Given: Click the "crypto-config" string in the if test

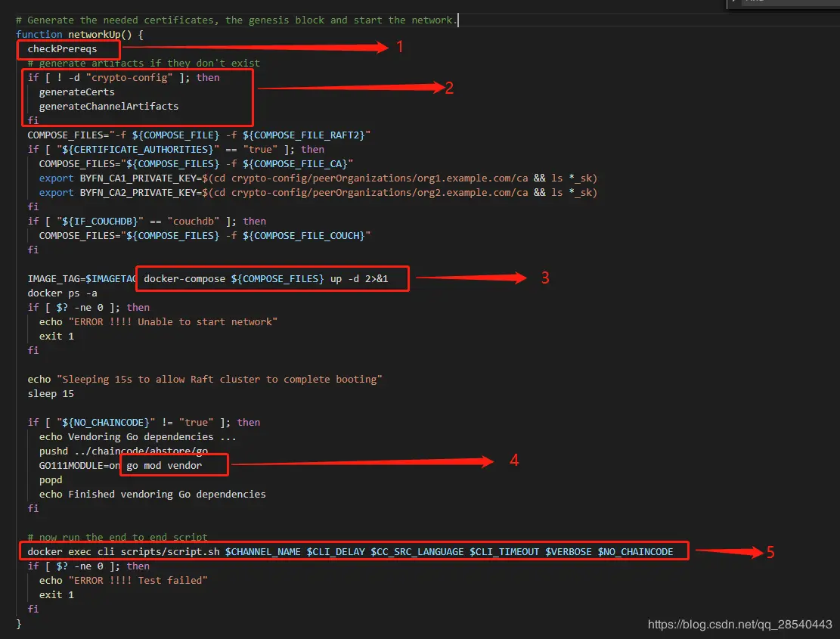Looking at the screenshot, I should coord(129,78).
